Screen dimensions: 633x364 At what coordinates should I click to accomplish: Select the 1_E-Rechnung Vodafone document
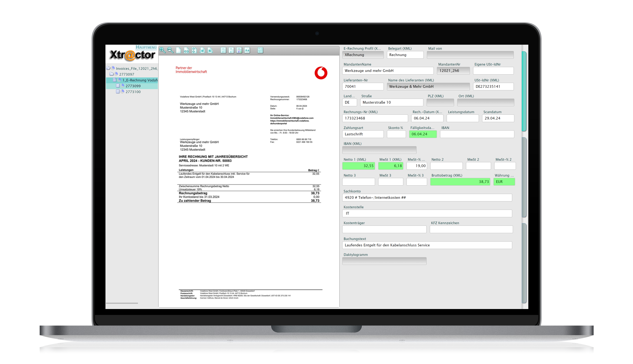[x=140, y=80]
